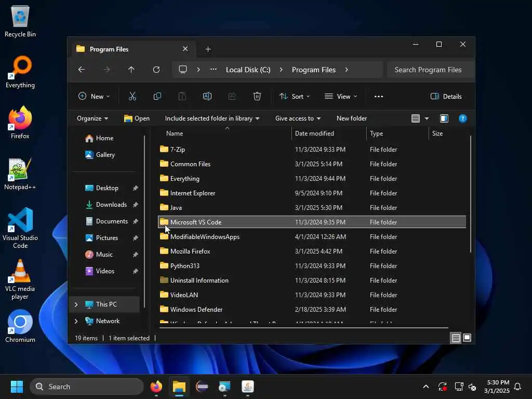The width and height of the screenshot is (532, 399).
Task: Click the New folder button
Action: (352, 118)
